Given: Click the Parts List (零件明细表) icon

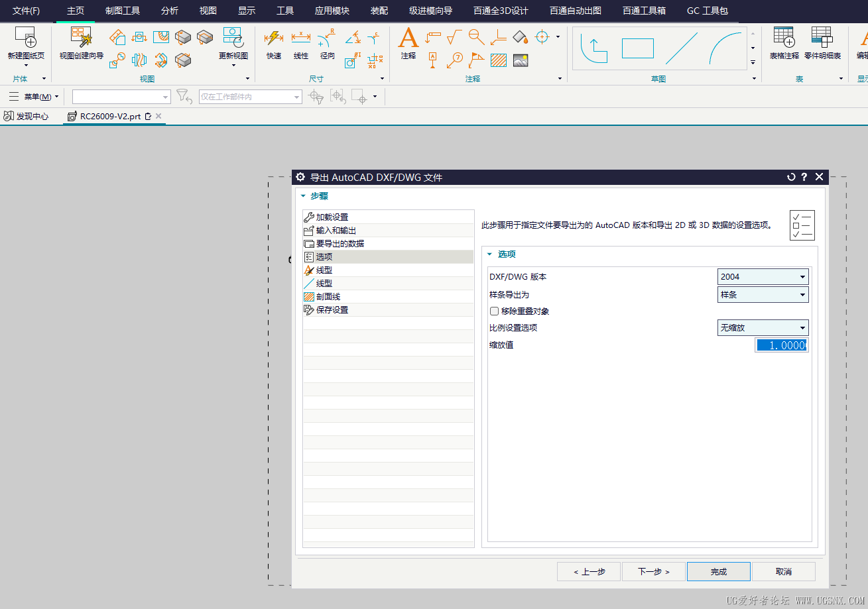Looking at the screenshot, I should coord(822,37).
